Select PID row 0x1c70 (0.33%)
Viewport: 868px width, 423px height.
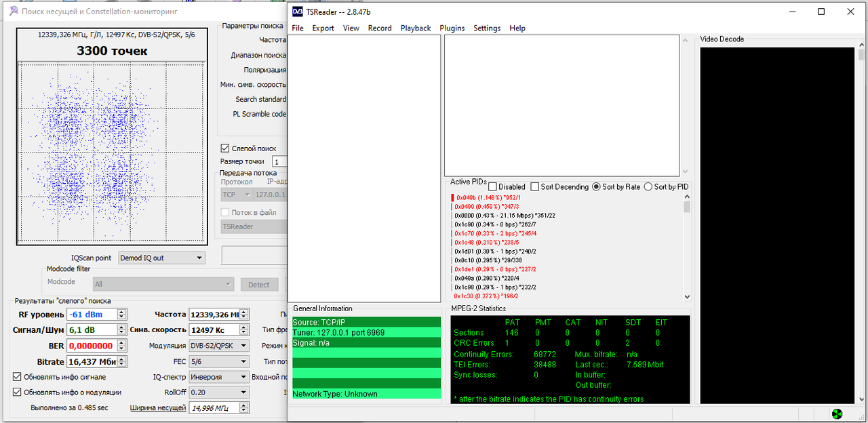click(495, 233)
